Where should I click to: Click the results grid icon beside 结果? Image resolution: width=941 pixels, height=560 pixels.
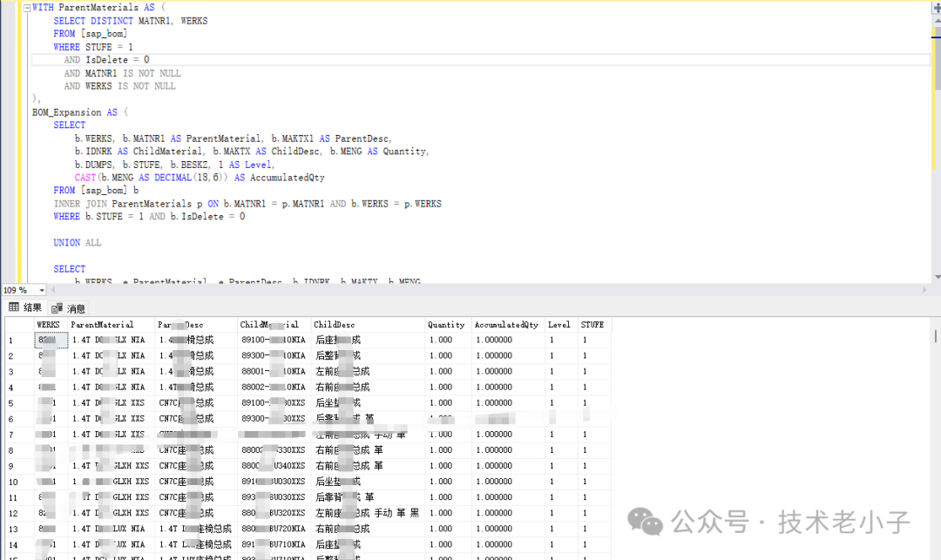pos(13,307)
